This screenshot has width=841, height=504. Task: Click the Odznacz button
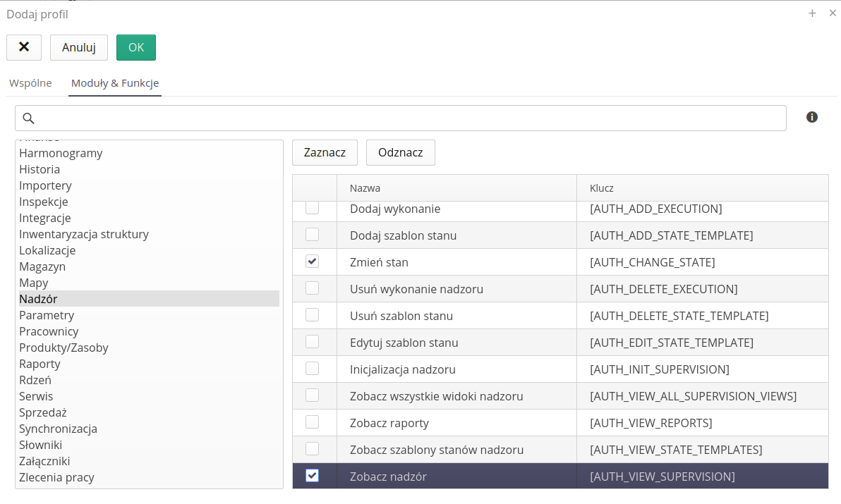point(400,152)
